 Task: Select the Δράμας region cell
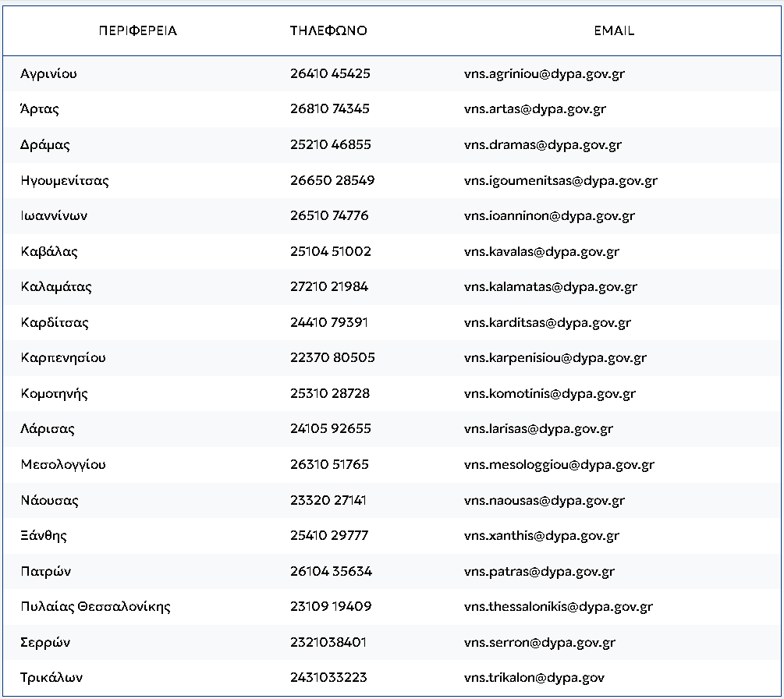pos(45,144)
